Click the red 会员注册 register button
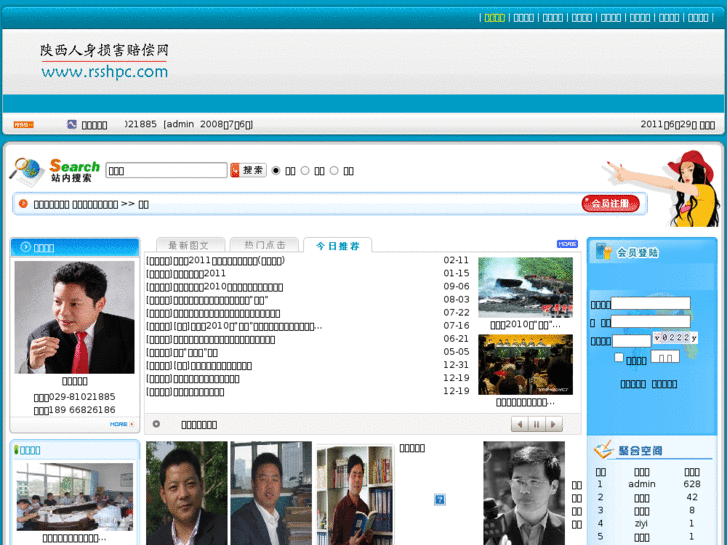 coord(610,204)
